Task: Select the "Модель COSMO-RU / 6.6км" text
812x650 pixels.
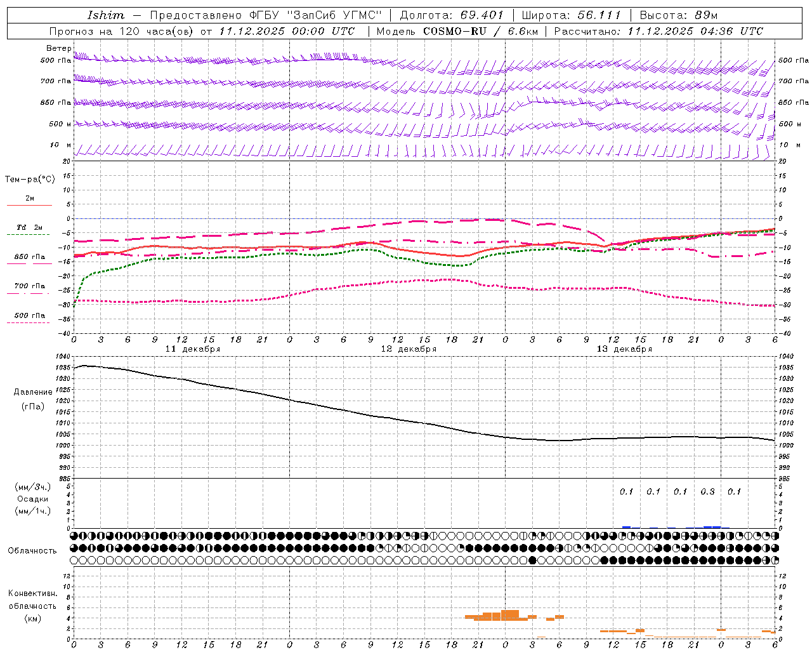Action: click(457, 31)
